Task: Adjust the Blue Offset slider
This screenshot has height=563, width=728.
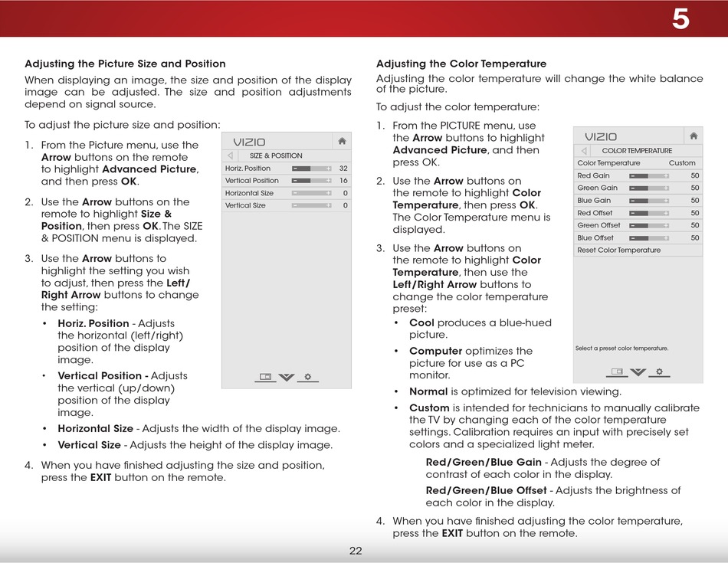Action: (649, 237)
